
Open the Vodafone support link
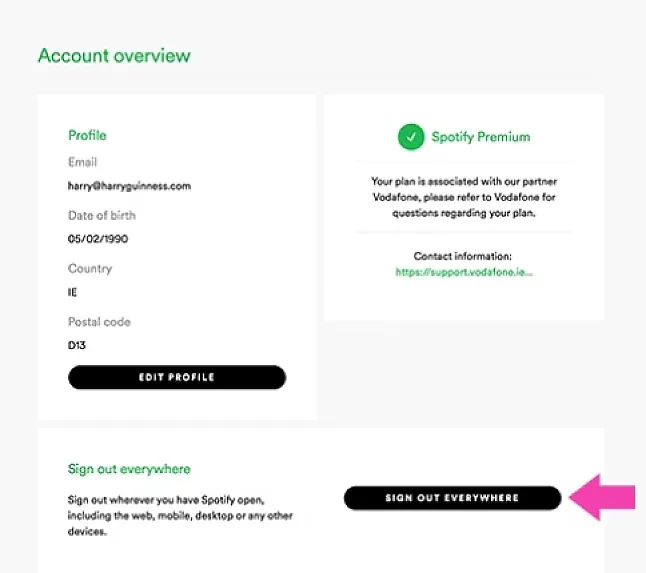point(464,272)
